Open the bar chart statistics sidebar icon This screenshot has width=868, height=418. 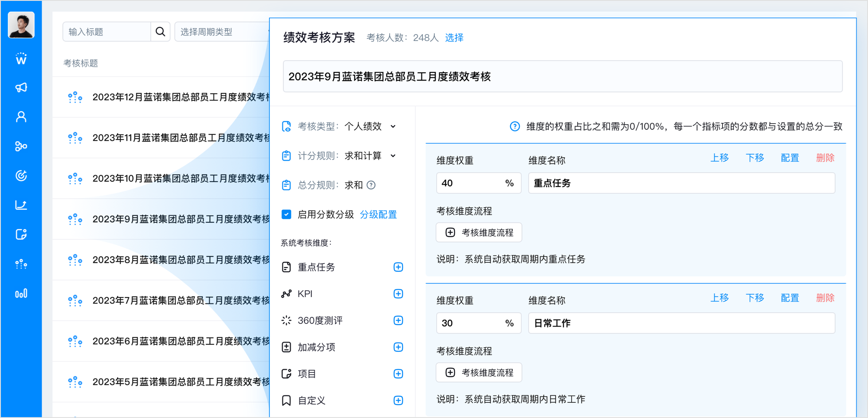pos(21,294)
